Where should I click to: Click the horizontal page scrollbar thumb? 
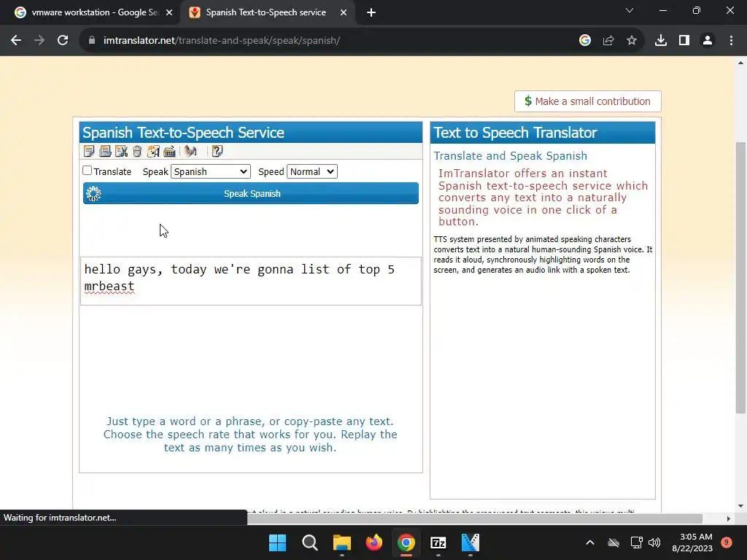pyautogui.click(x=474, y=518)
